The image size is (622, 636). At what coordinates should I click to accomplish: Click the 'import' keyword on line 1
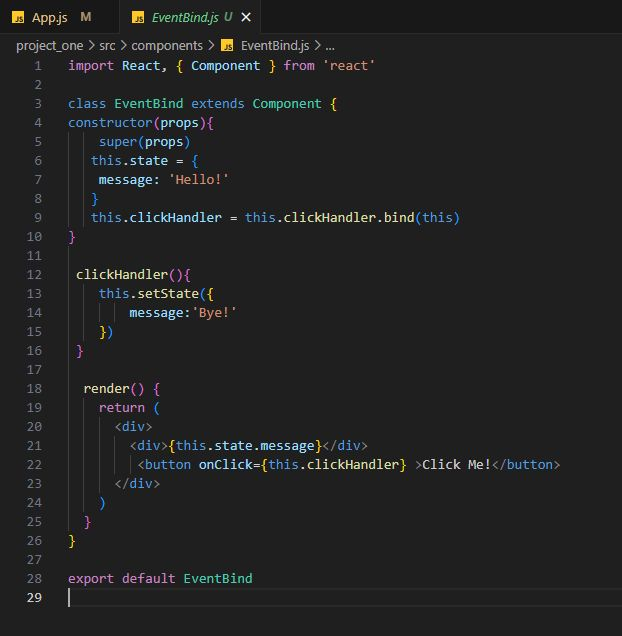coord(91,65)
